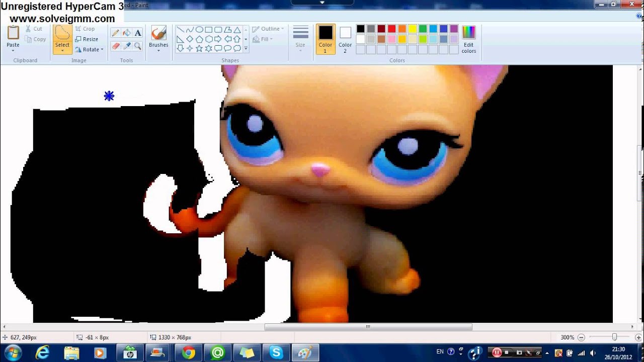Open Windows Start menu orb
Image resolution: width=644 pixels, height=362 pixels.
click(x=12, y=352)
